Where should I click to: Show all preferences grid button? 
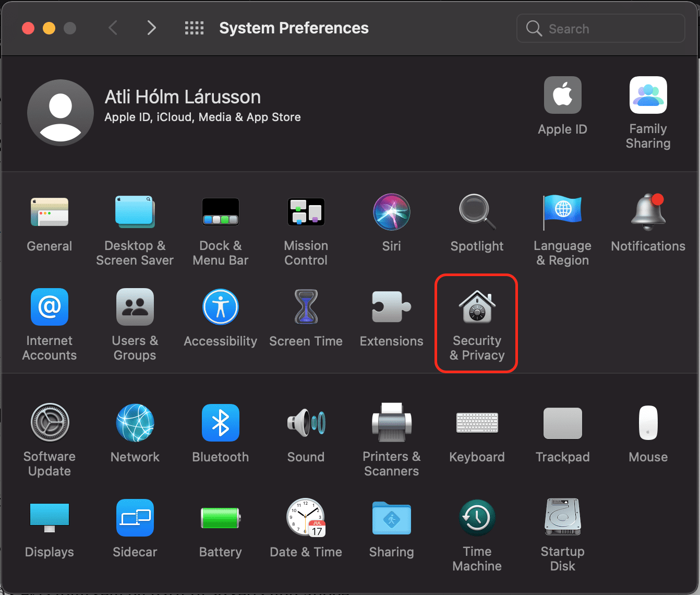coord(194,28)
